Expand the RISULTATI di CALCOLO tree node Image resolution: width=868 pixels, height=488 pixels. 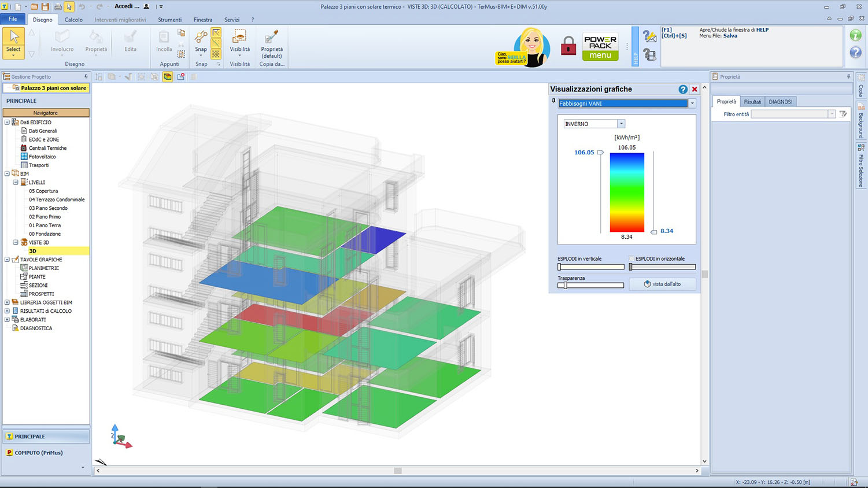7,311
